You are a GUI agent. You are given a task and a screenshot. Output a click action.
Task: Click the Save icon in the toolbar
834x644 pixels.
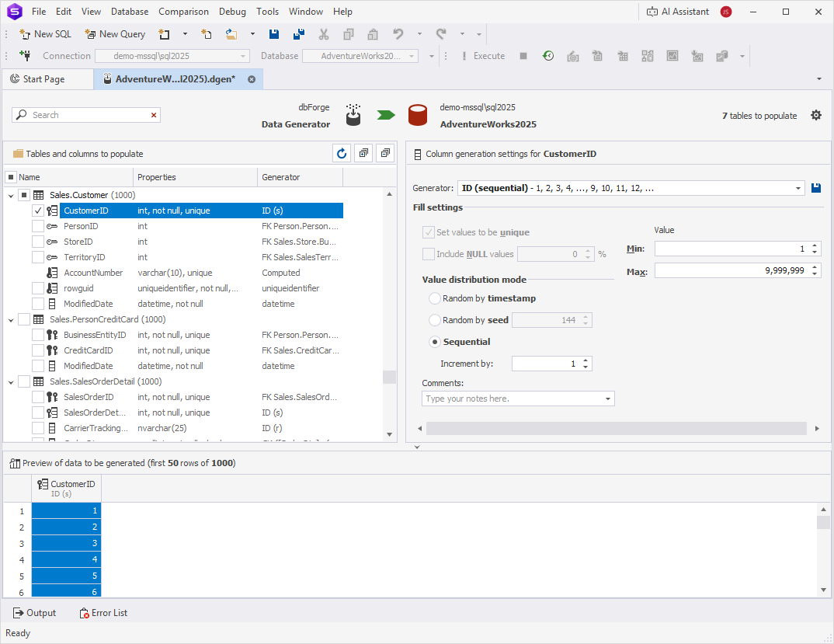274,34
